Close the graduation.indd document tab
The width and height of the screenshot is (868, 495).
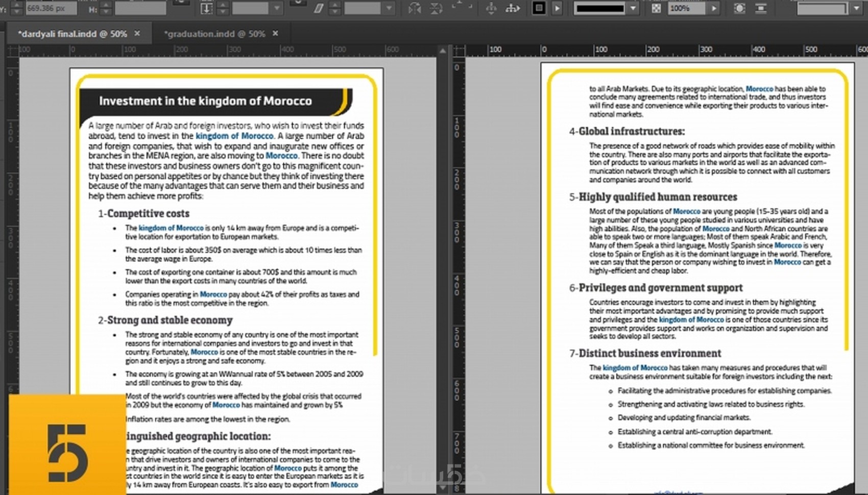click(275, 33)
